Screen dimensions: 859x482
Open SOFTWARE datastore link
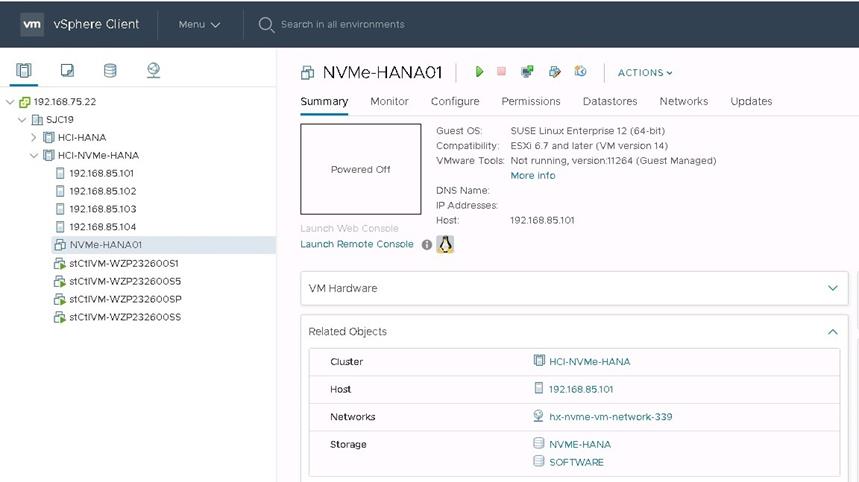click(576, 462)
